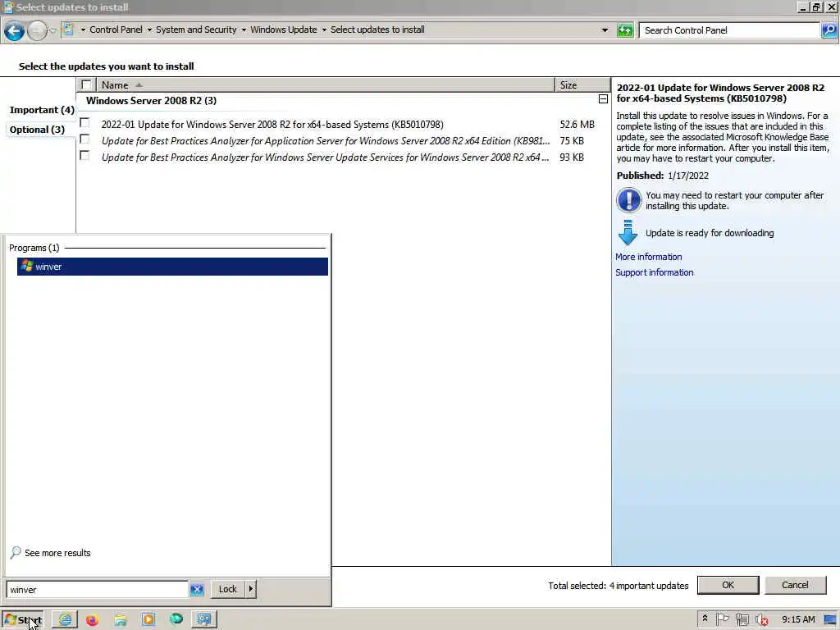840x630 pixels.
Task: Switch to the Important (4) tab
Action: click(42, 110)
